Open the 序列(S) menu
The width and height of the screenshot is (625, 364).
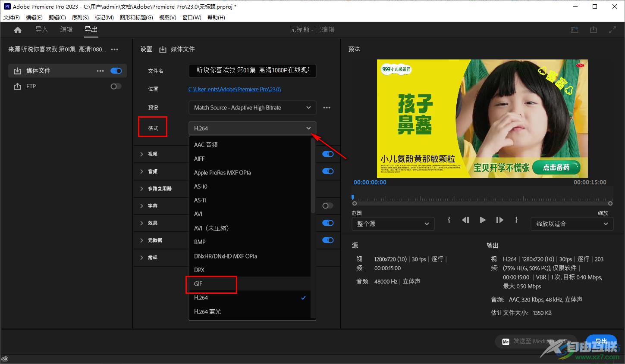click(80, 18)
